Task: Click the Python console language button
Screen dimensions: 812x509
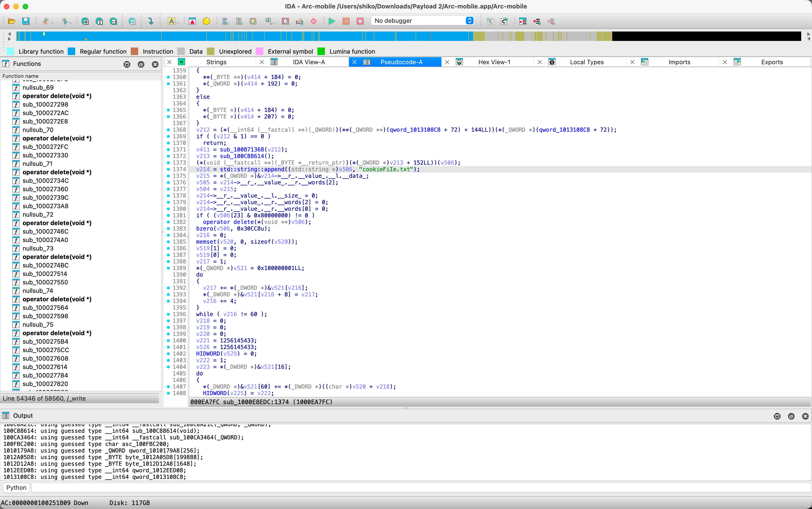Action: (16, 487)
